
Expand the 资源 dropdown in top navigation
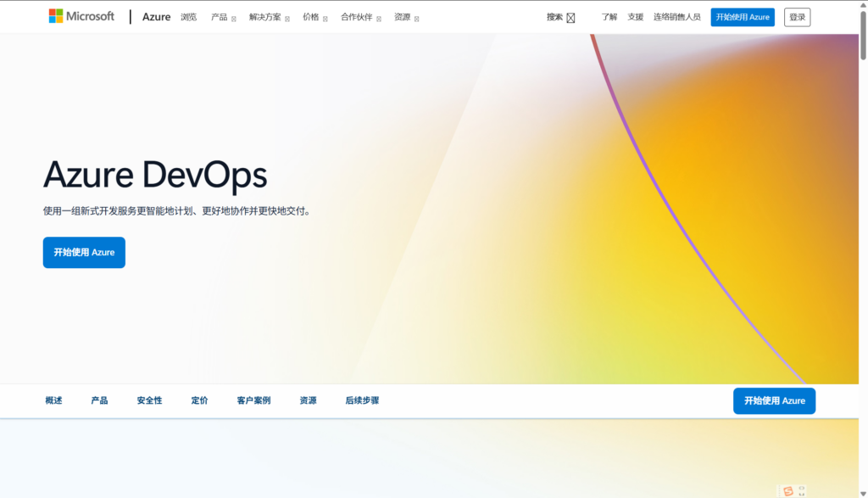click(406, 17)
